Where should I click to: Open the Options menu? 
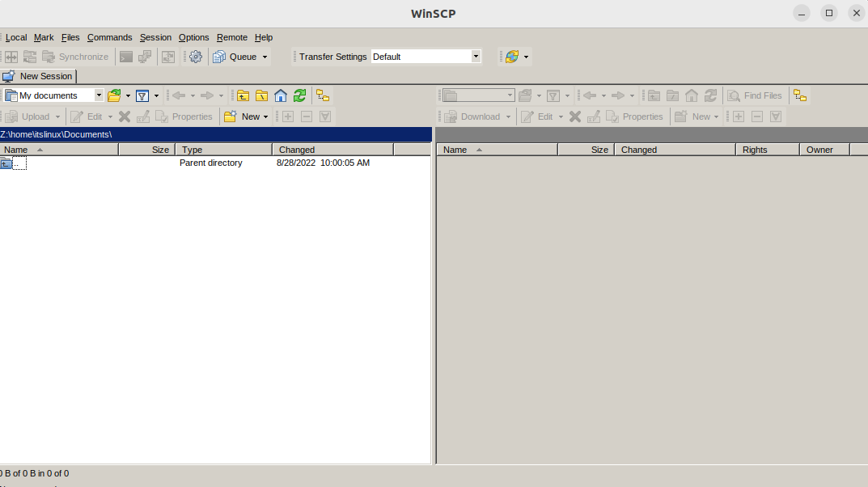point(194,37)
